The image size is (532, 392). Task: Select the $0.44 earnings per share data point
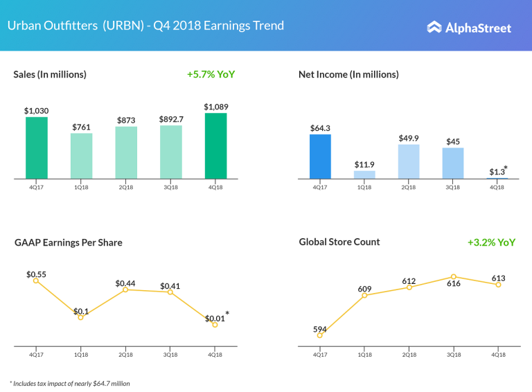coord(125,289)
